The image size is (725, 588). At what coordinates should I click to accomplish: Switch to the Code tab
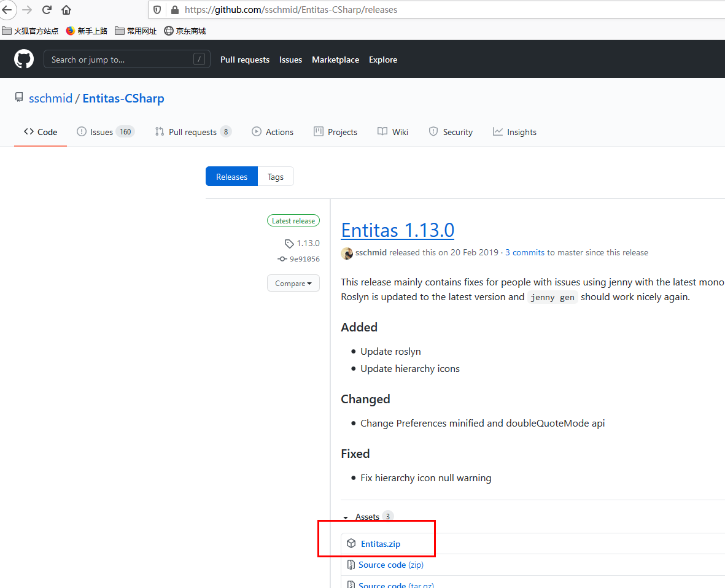(40, 131)
